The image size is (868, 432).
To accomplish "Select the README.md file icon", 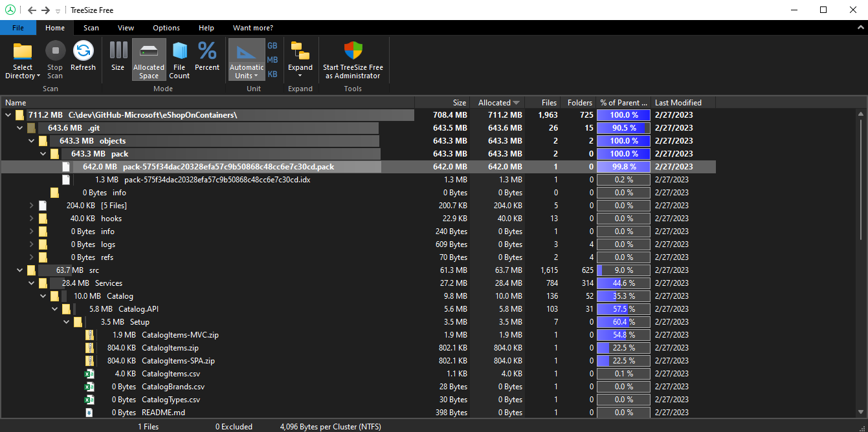I will click(89, 413).
